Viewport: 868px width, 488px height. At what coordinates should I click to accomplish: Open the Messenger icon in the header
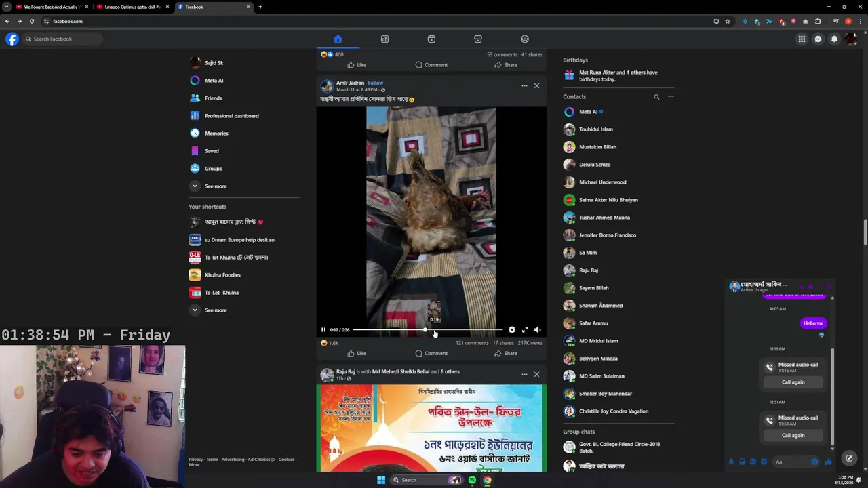point(818,39)
